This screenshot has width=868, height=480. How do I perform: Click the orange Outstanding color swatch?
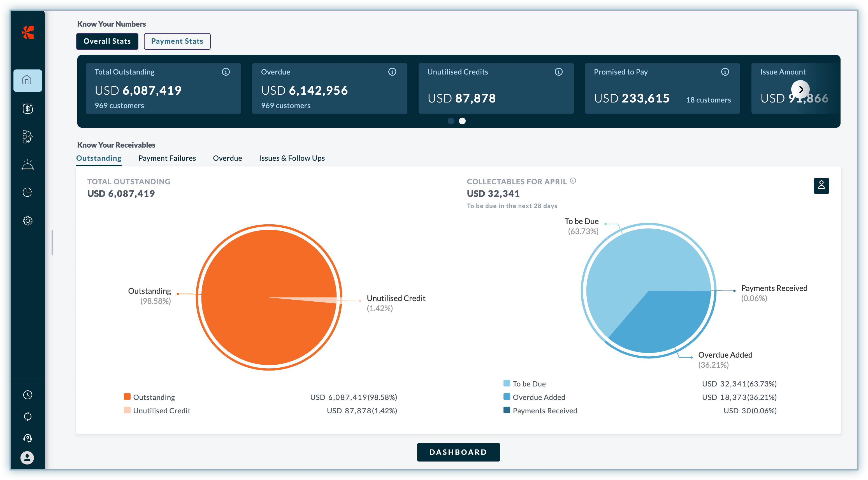click(x=127, y=397)
